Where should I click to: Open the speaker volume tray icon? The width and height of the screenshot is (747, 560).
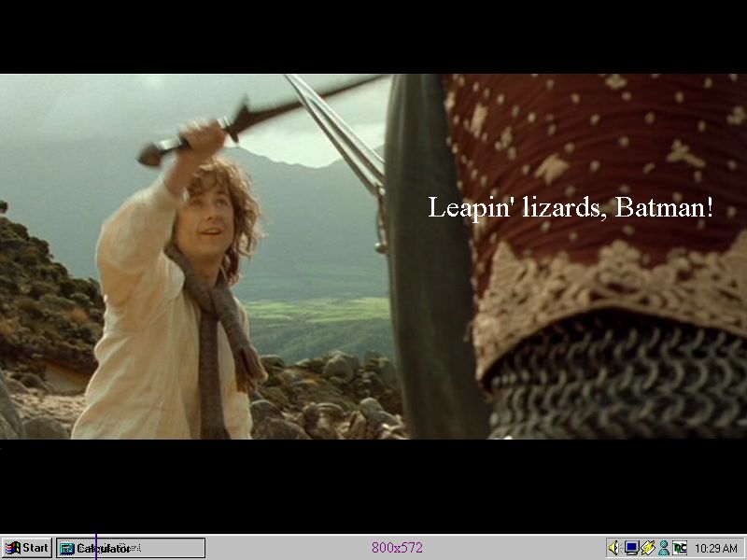tap(614, 548)
